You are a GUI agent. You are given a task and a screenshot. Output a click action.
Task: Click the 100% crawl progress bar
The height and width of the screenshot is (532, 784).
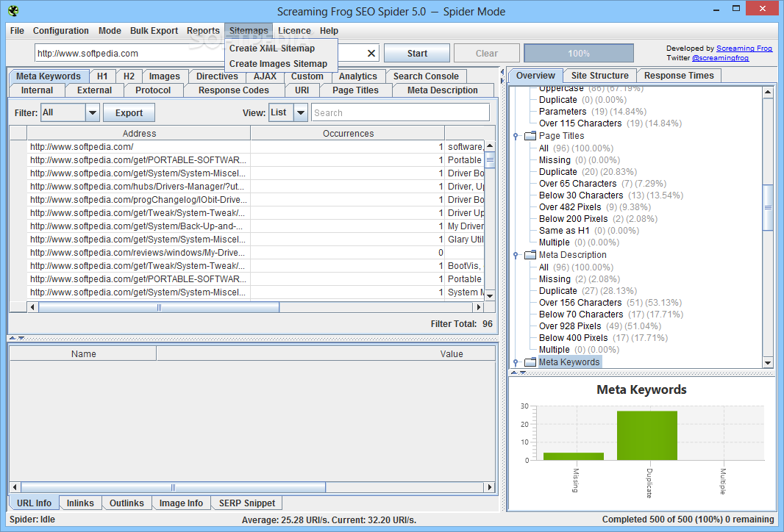click(x=579, y=54)
